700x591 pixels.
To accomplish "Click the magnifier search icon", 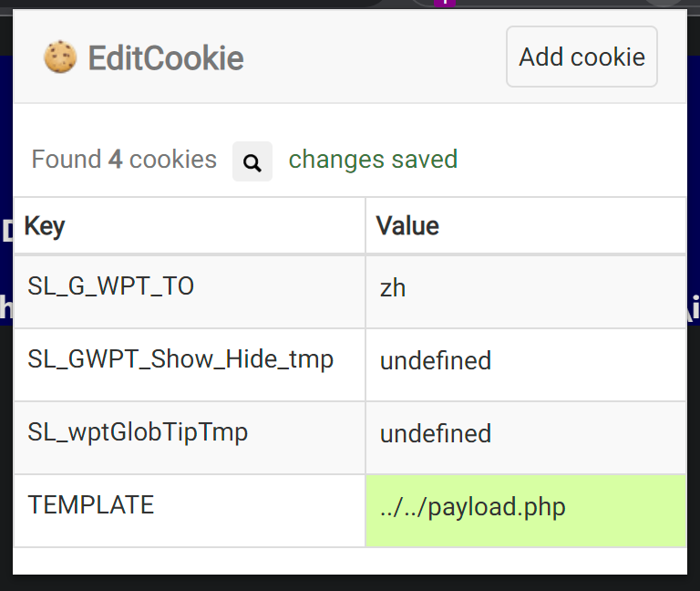I will tap(252, 161).
